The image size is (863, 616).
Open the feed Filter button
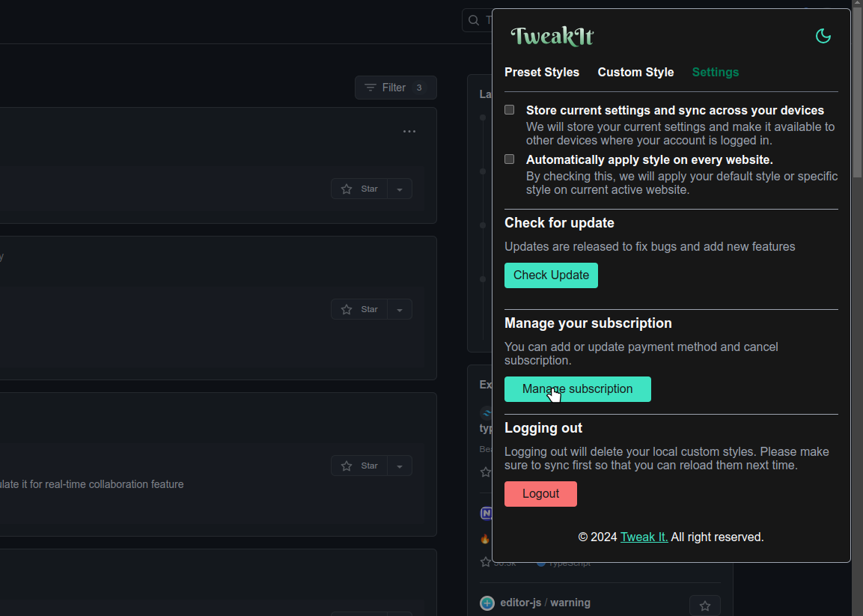pos(395,88)
